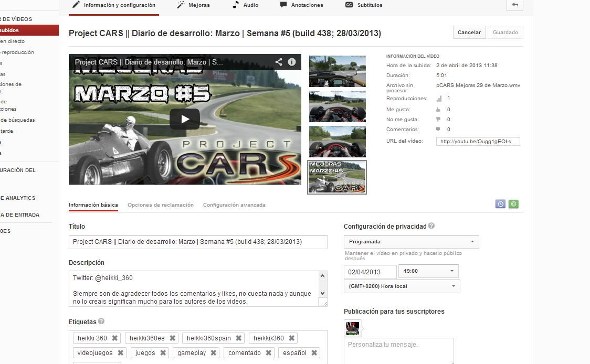Screen dimensions: 590x364
Task: Click the blue clock scheduled icon
Action: tap(500, 204)
